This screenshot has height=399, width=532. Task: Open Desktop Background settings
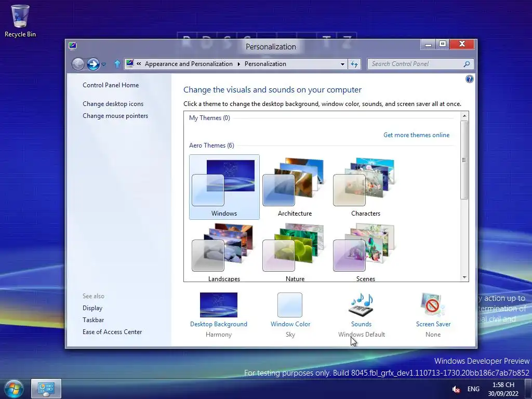pyautogui.click(x=219, y=314)
